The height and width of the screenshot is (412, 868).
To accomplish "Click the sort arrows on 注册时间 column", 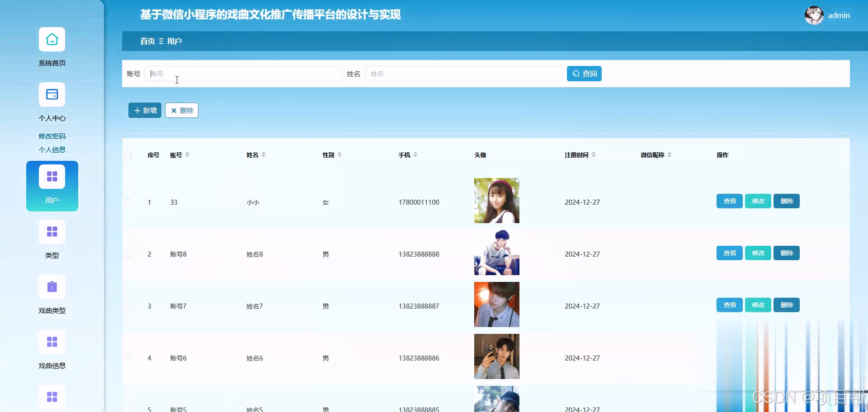I will pyautogui.click(x=594, y=154).
